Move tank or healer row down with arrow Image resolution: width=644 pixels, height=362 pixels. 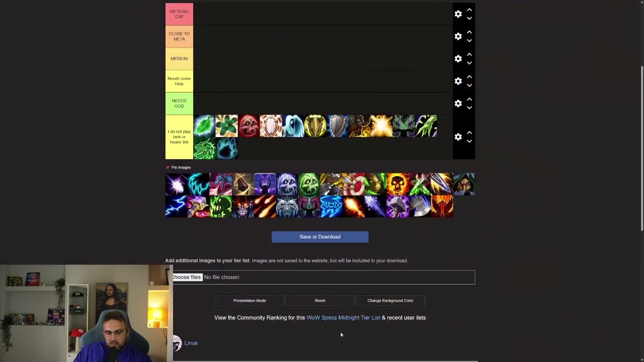469,141
